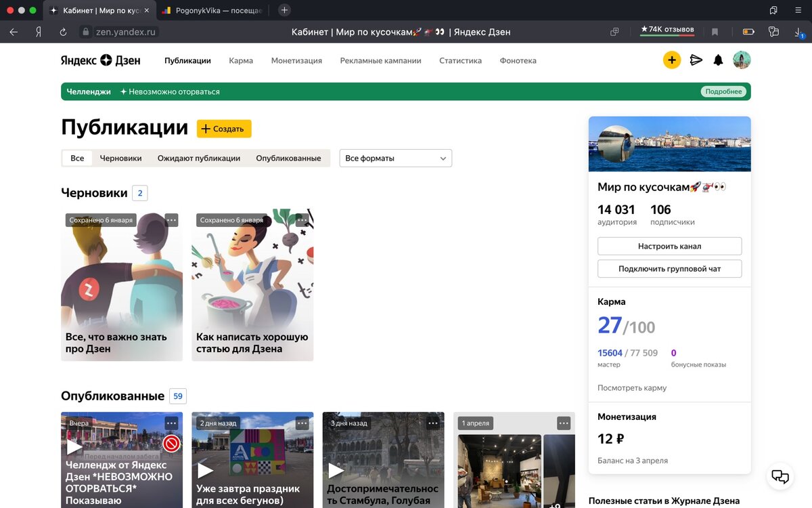Open Рекламные кампании navigation item
This screenshot has width=812, height=508.
click(x=380, y=60)
